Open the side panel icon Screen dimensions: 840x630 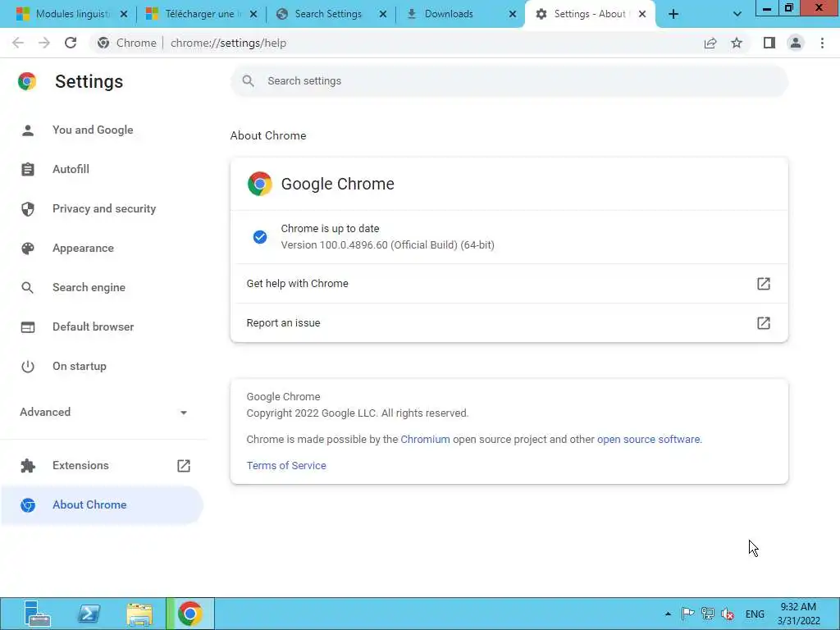769,43
